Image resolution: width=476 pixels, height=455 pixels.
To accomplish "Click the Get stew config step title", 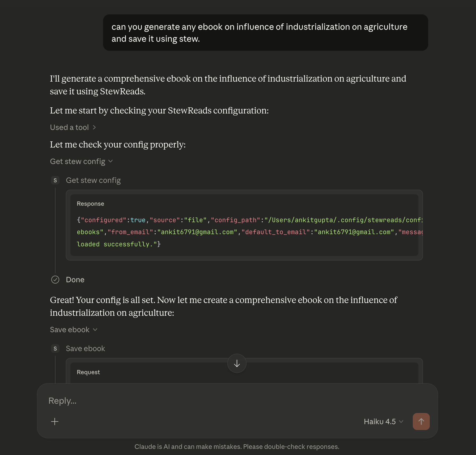I will point(93,180).
